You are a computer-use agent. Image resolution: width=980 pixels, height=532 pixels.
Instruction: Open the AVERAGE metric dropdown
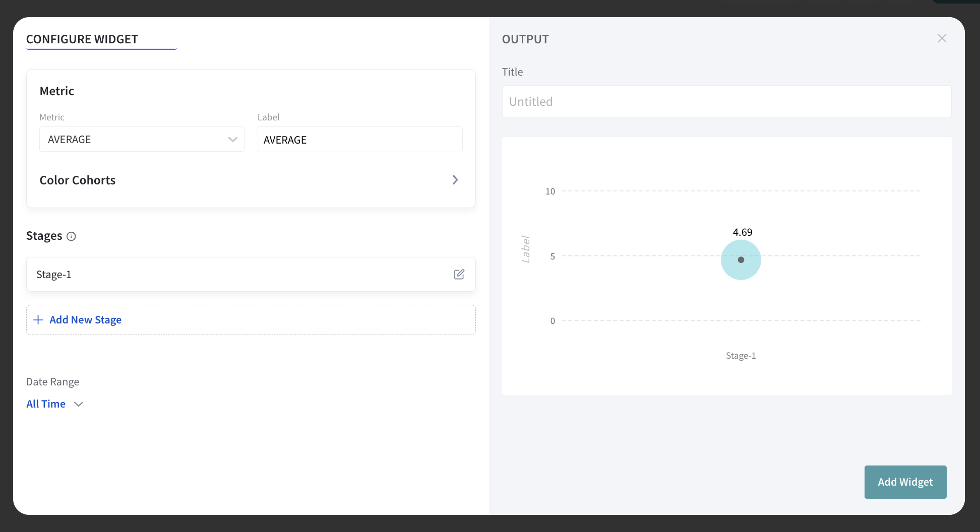coord(141,140)
